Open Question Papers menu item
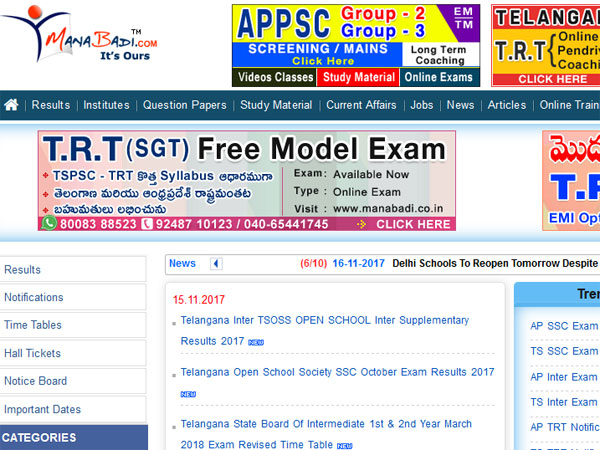600x450 pixels. (x=186, y=105)
